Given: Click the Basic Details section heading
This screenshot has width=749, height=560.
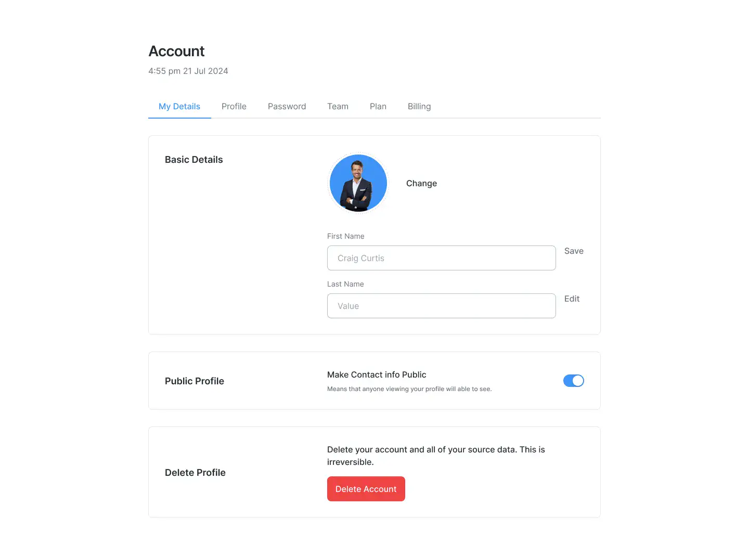Looking at the screenshot, I should click(x=193, y=160).
